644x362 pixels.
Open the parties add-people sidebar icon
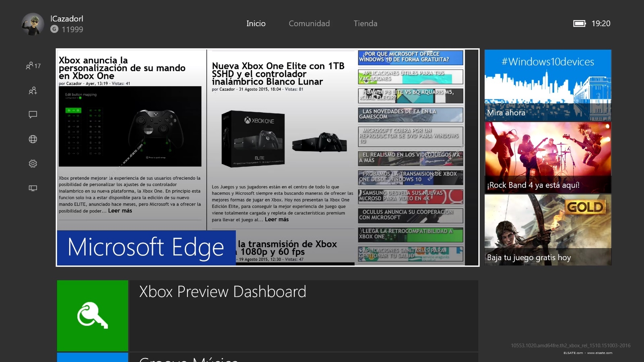(33, 90)
